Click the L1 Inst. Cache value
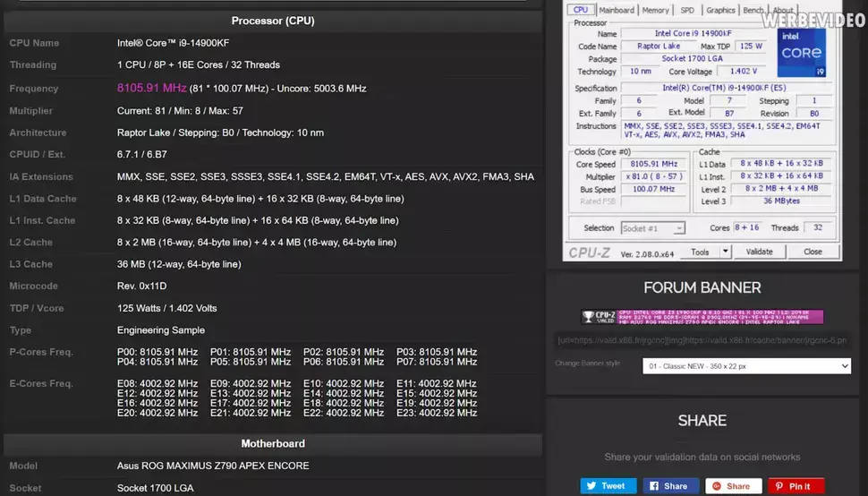Screen dimensions: 868x496 [x=258, y=220]
